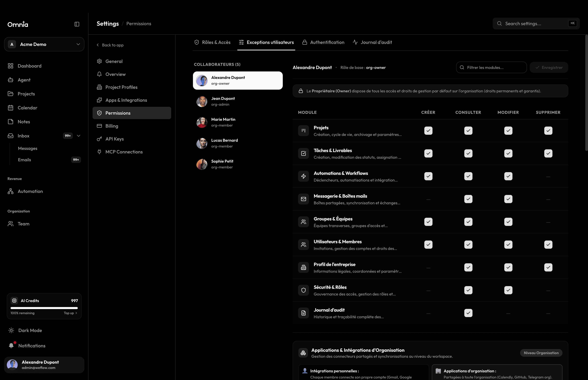Toggle Supprimer permission for Projets
The width and height of the screenshot is (588, 380).
pyautogui.click(x=548, y=130)
